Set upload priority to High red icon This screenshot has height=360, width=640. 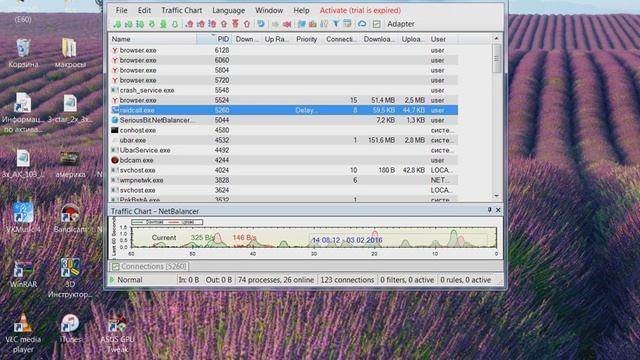pos(212,24)
